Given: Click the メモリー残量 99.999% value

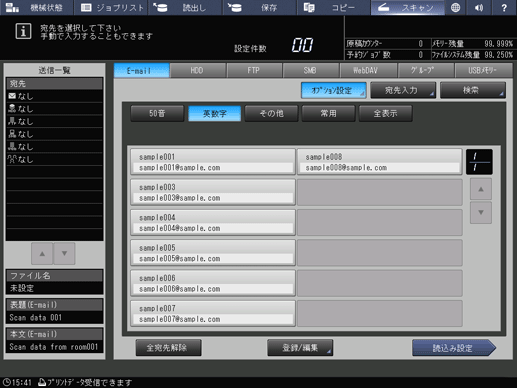Looking at the screenshot, I should (498, 44).
